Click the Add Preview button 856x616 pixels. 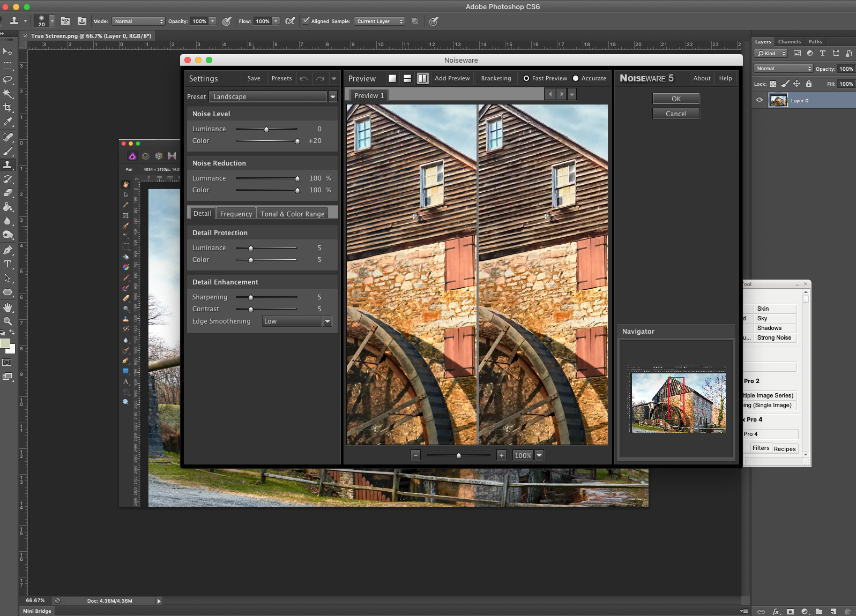[452, 78]
